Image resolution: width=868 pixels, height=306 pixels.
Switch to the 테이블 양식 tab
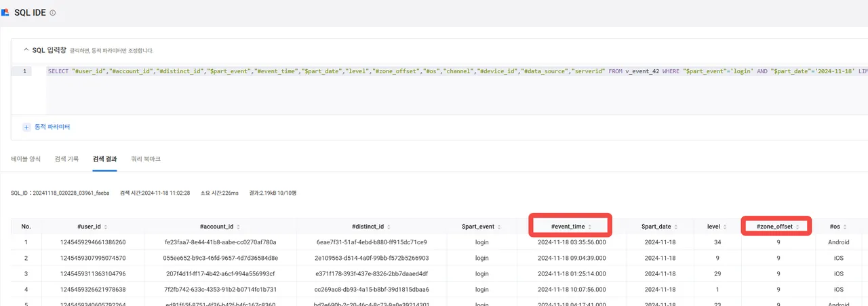[x=26, y=159]
